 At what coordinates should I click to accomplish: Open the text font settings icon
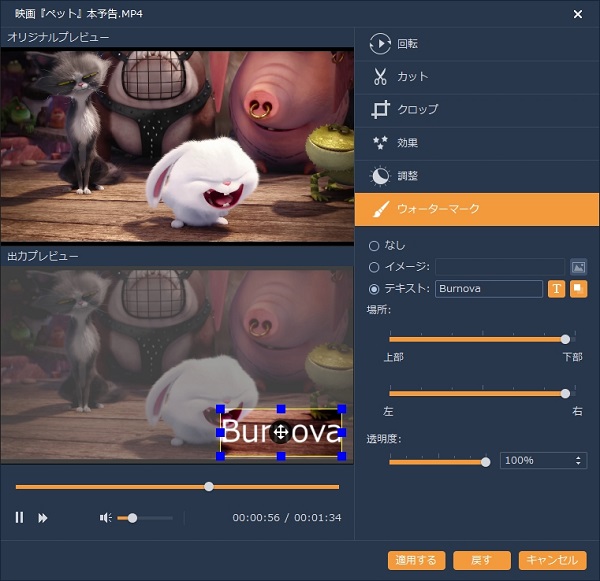click(557, 289)
